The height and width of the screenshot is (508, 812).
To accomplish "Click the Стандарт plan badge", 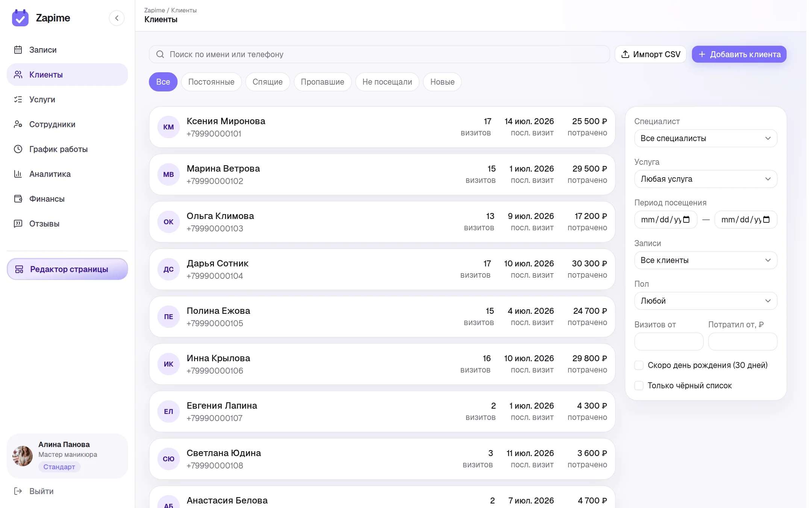I will point(59,467).
